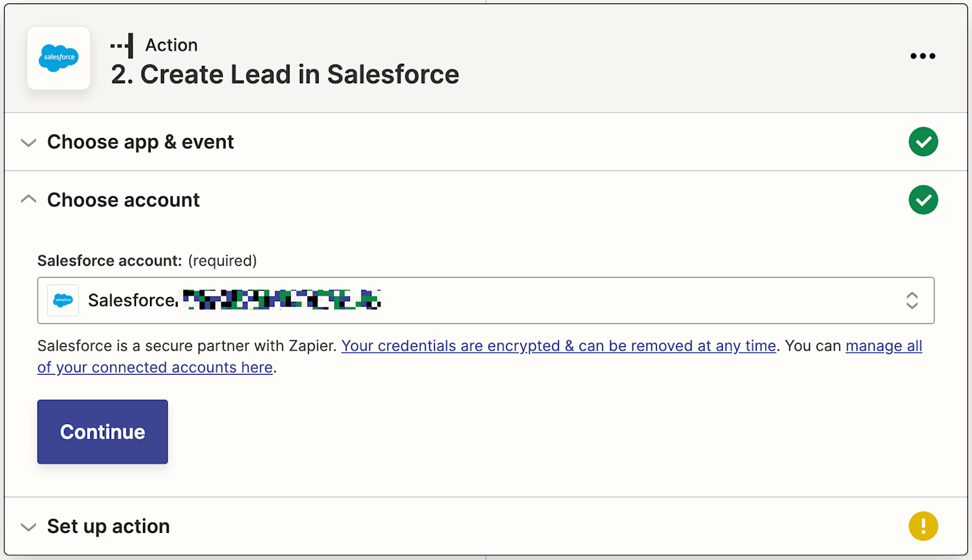
Task: Click green checkmark beside Choose app & event
Action: point(923,142)
